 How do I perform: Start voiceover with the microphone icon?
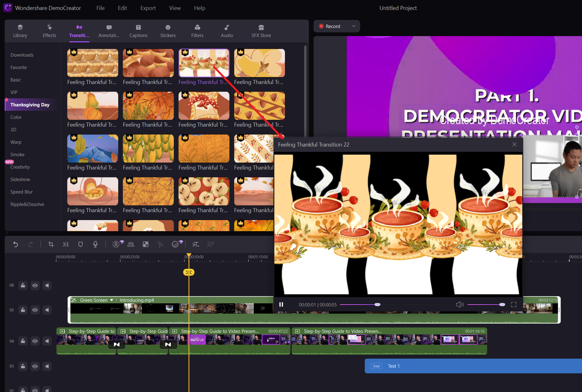(x=95, y=244)
